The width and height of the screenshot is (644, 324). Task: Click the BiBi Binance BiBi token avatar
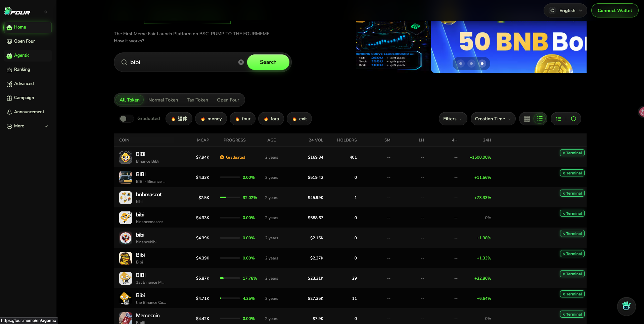point(126,157)
